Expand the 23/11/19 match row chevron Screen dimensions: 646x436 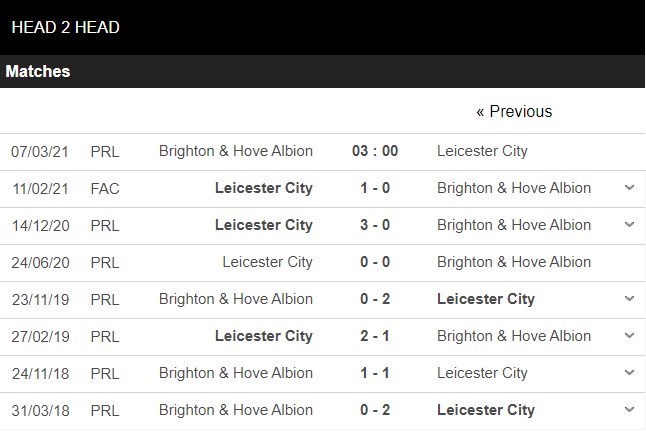(x=629, y=299)
